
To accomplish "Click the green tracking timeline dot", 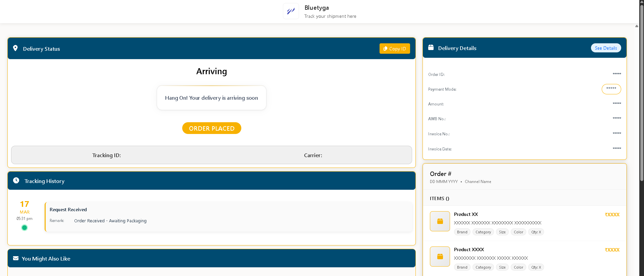I will 24,228.
